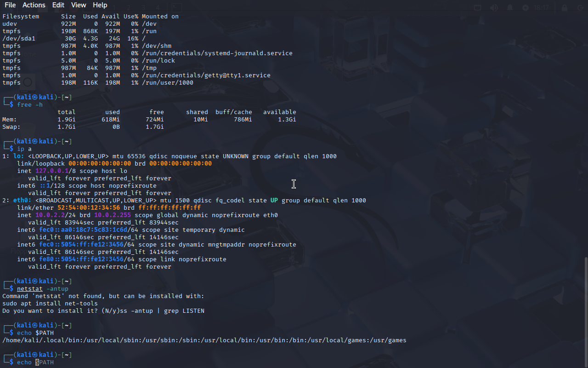Click the 'UNKNOWN' state of loopback interface

236,156
